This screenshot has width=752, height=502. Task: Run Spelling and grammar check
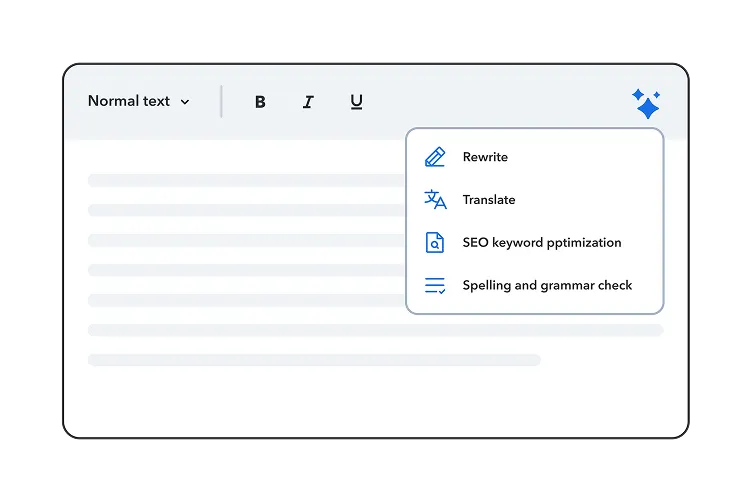tap(547, 286)
